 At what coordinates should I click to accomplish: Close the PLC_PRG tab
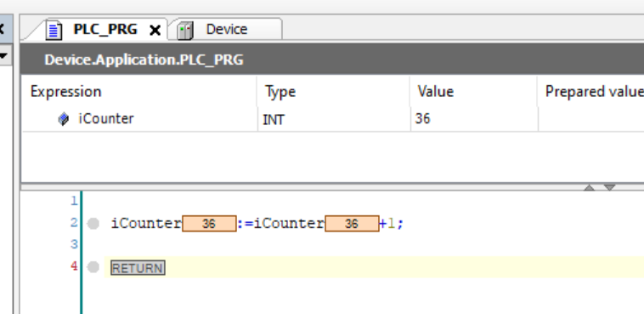point(155,30)
